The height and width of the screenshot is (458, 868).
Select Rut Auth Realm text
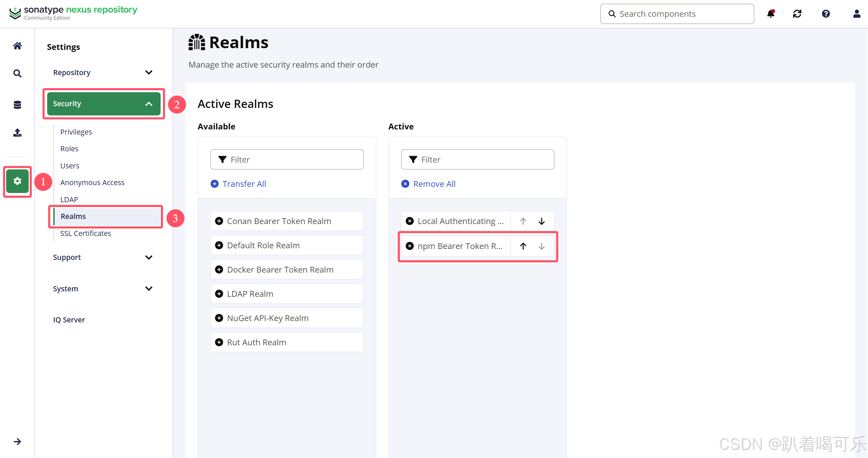pyautogui.click(x=257, y=343)
